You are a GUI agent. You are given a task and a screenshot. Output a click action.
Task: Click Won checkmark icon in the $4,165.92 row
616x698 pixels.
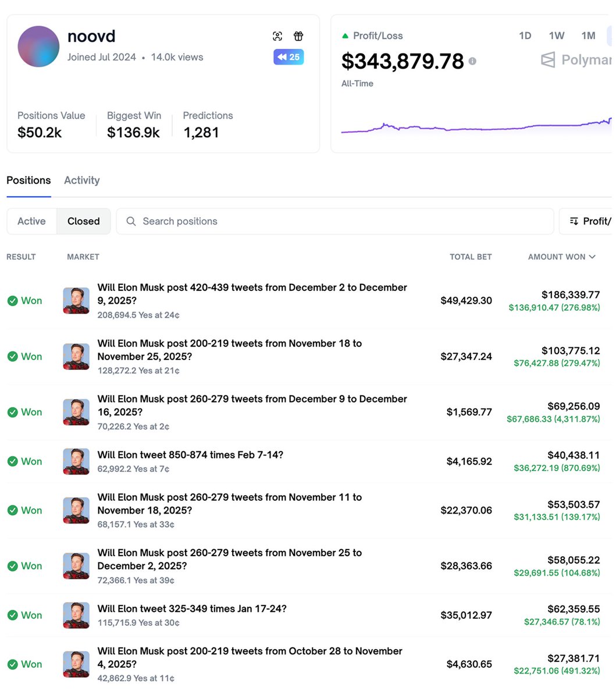(12, 461)
